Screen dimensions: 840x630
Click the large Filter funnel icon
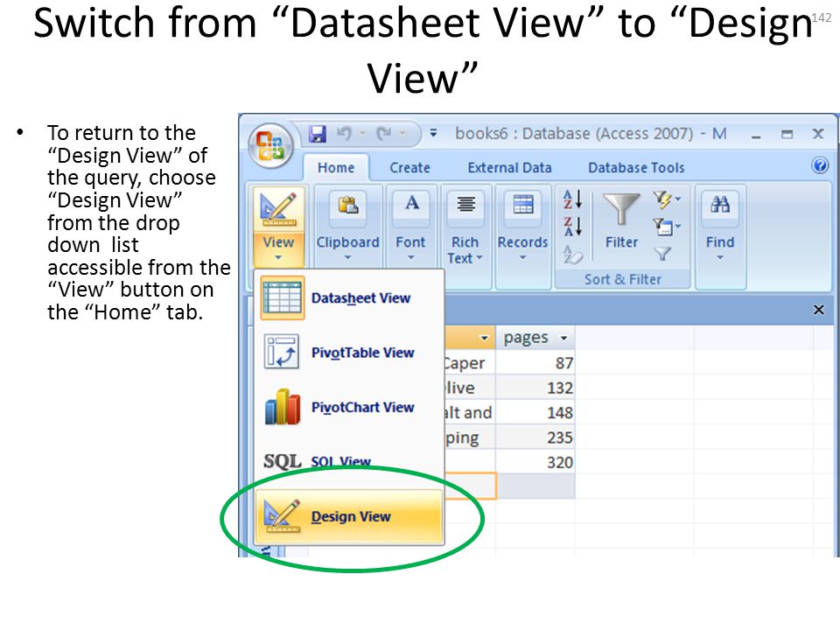pos(621,209)
